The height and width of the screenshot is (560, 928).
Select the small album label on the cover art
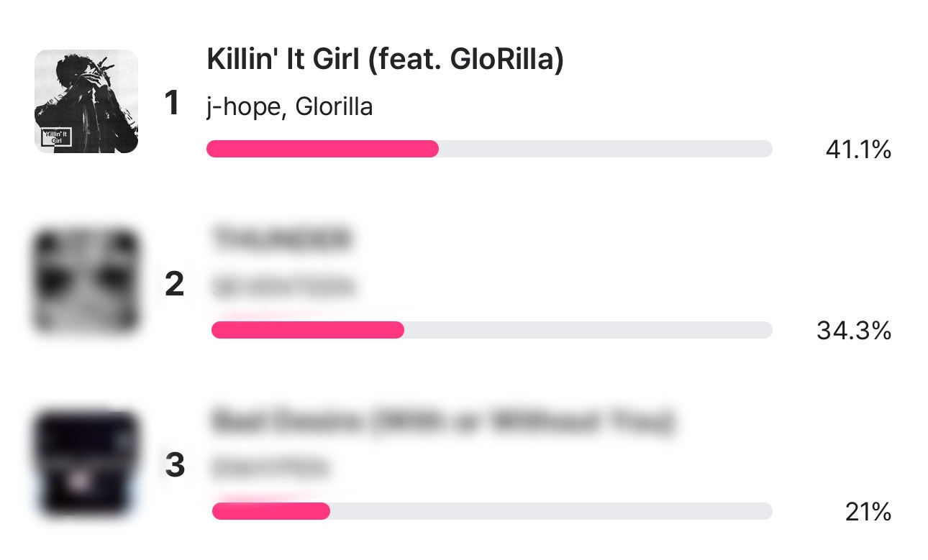(x=55, y=136)
